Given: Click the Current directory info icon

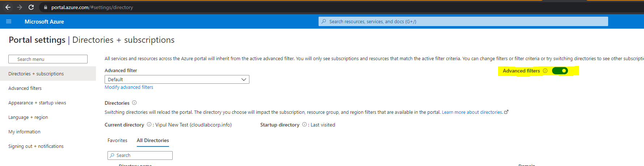Looking at the screenshot, I should pyautogui.click(x=149, y=124).
